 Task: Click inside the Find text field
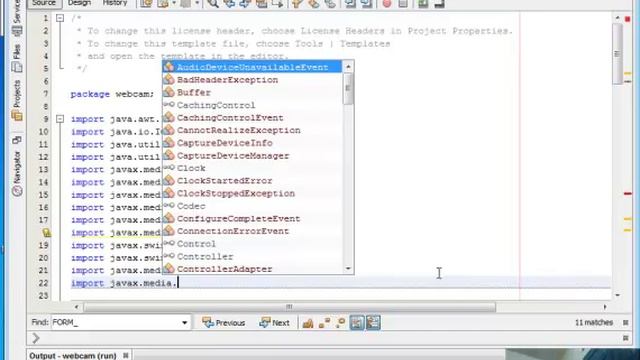click(116, 323)
